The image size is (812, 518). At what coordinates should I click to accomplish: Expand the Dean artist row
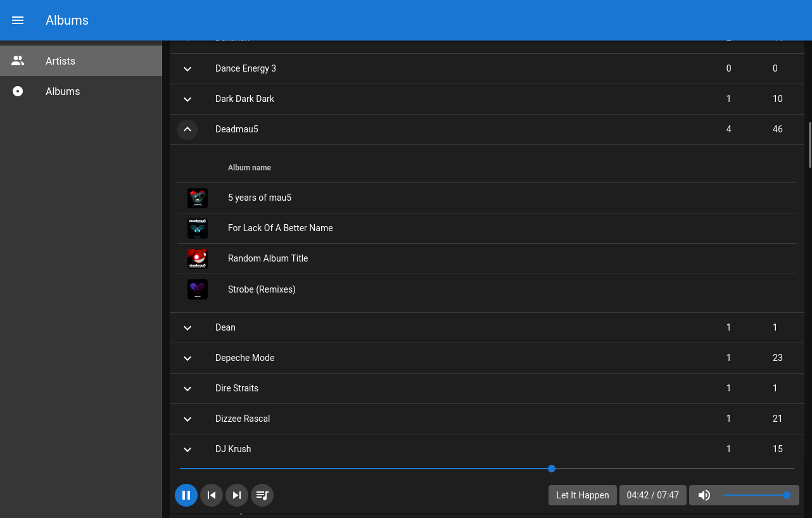pos(187,328)
